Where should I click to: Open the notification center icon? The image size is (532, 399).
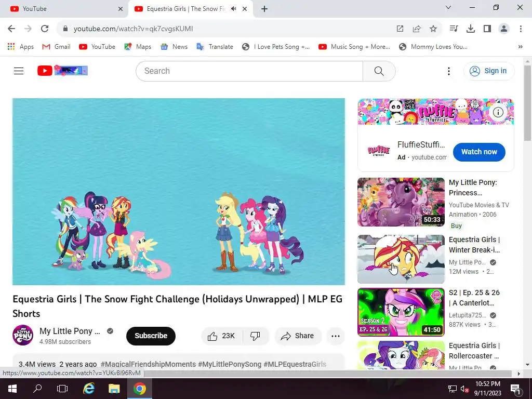point(515,389)
